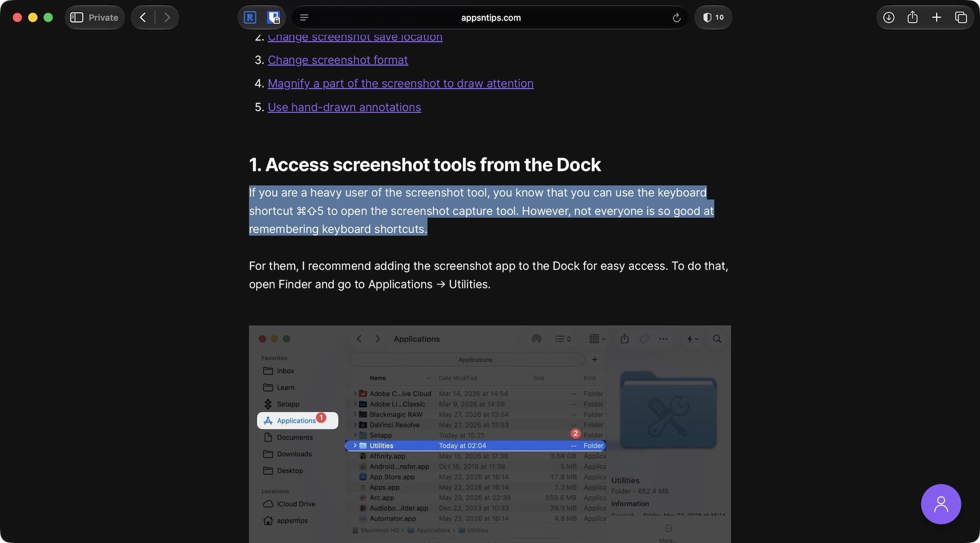Open Change screenshot save location link
Viewport: 980px width, 543px height.
[355, 37]
